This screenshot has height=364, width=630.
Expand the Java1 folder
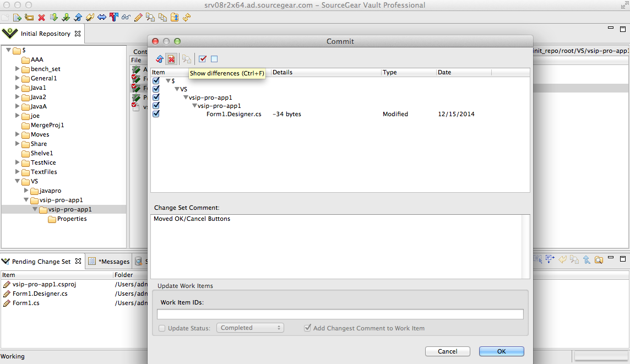pos(17,87)
